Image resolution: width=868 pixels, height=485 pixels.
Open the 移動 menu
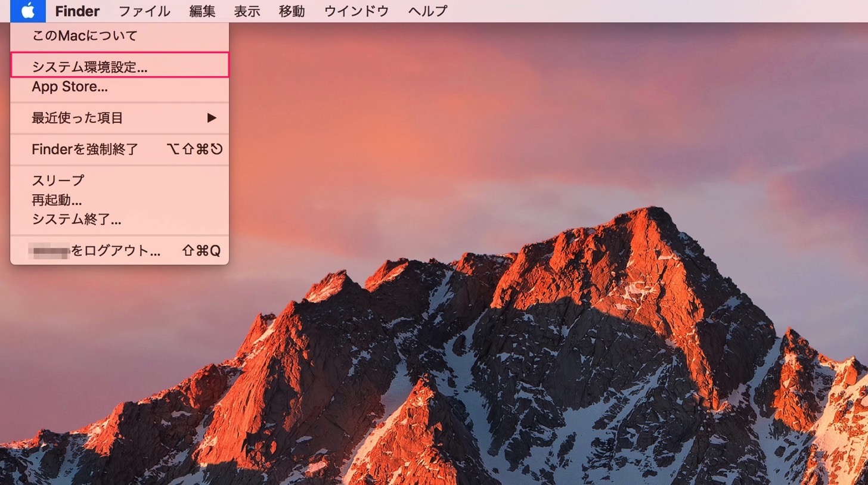pos(292,11)
